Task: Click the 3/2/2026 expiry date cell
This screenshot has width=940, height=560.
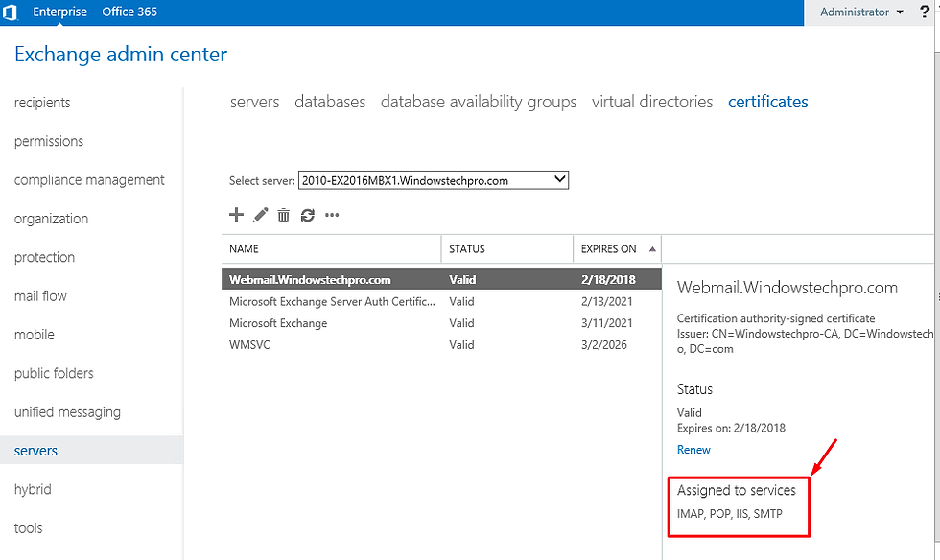Action: click(603, 345)
